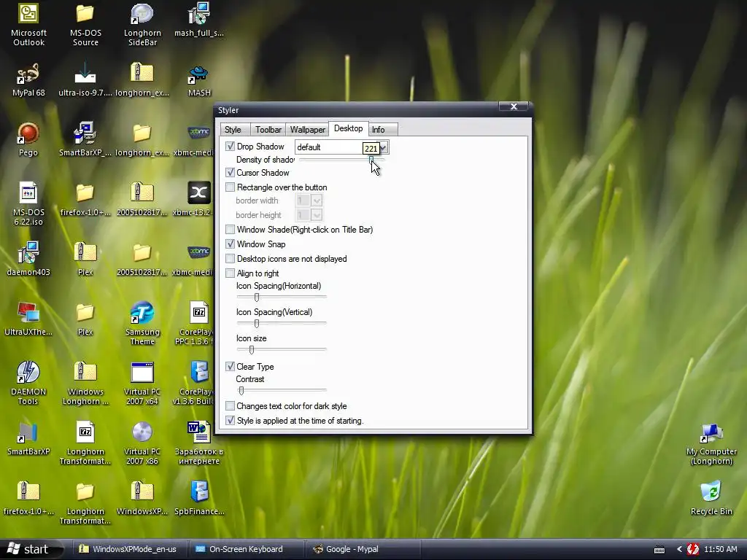Select the xbmc-13.2 desktop icon
This screenshot has height=560, width=747.
click(x=199, y=194)
